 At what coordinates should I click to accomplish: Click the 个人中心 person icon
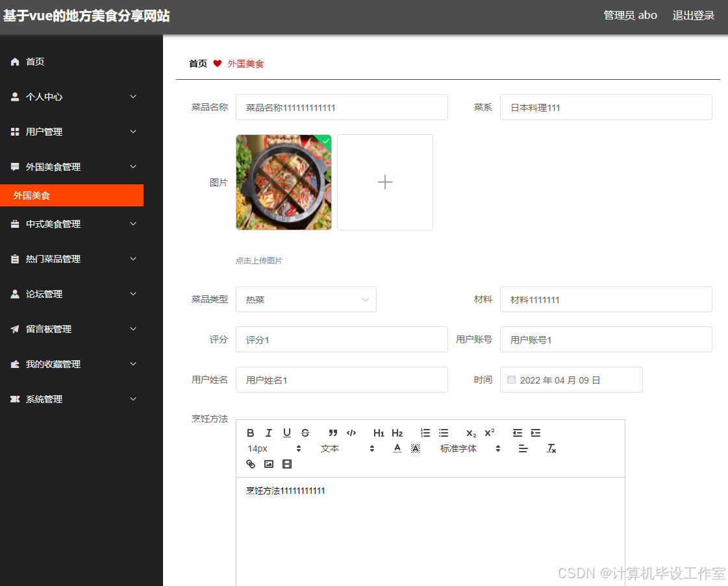pyautogui.click(x=15, y=97)
